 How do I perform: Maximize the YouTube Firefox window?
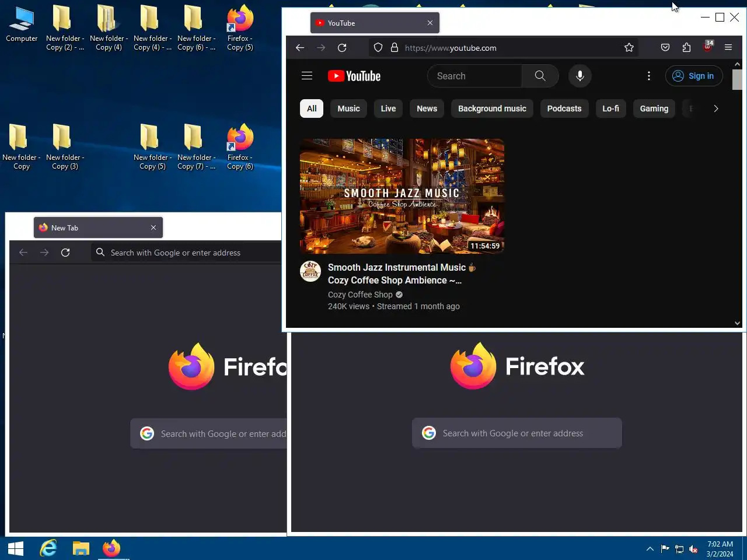point(720,17)
